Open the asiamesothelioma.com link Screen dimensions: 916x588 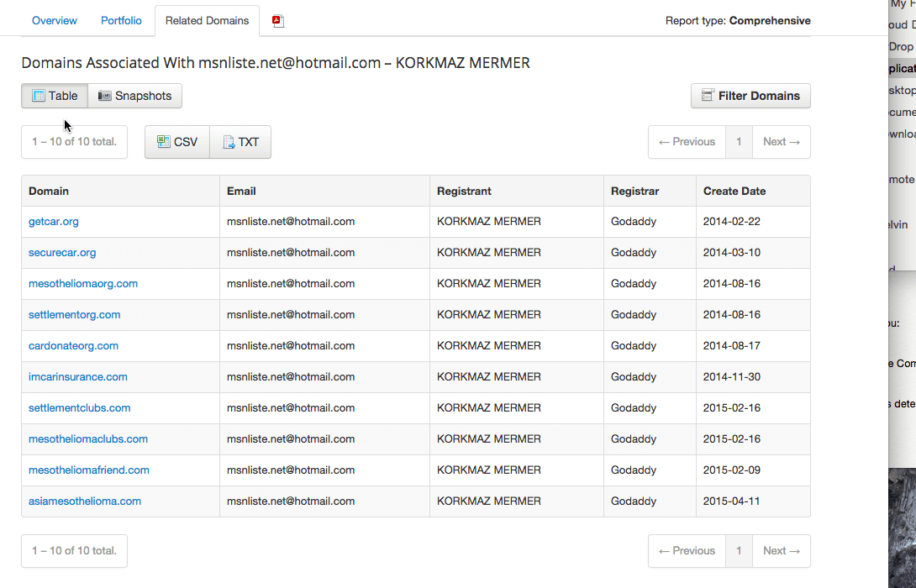85,501
